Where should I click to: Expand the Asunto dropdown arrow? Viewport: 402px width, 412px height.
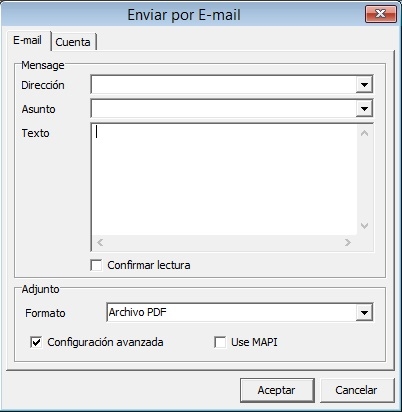pos(364,109)
